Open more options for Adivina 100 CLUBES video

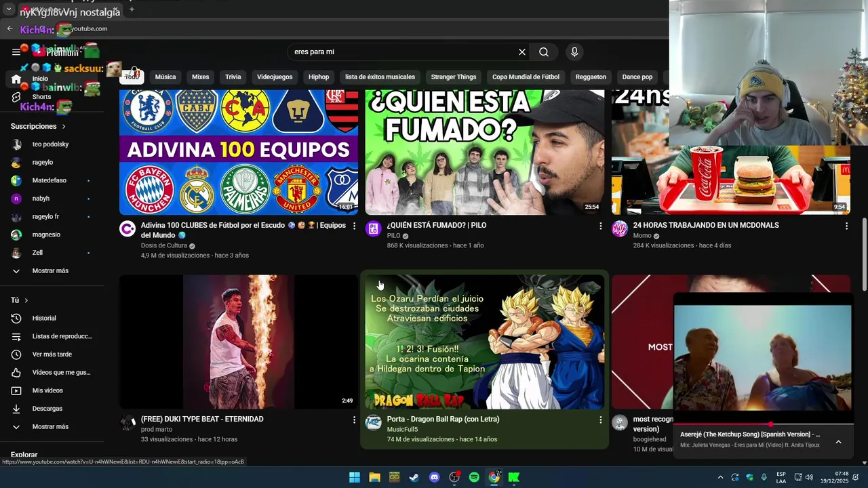click(x=354, y=226)
